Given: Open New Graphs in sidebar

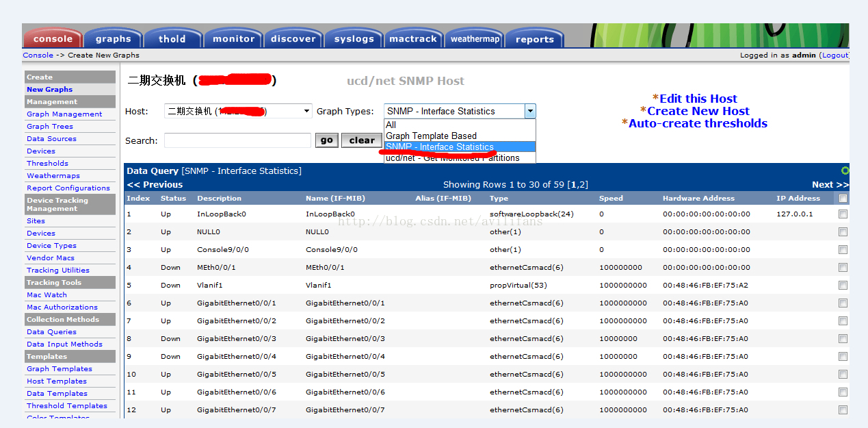Looking at the screenshot, I should pos(49,89).
